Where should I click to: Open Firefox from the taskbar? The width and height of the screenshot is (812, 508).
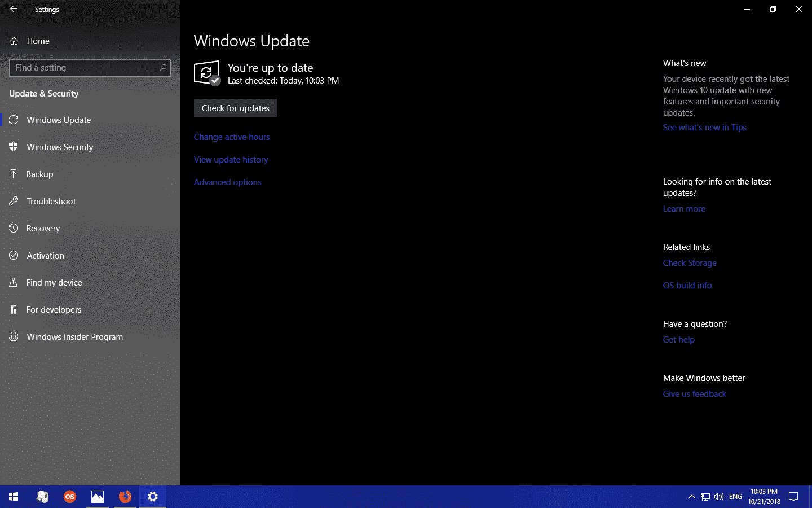125,497
